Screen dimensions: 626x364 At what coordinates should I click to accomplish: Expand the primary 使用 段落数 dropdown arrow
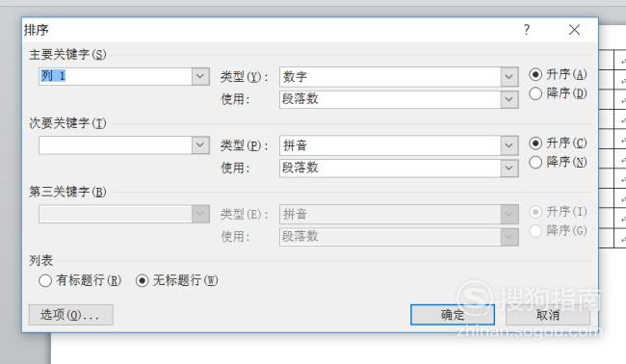point(509,99)
